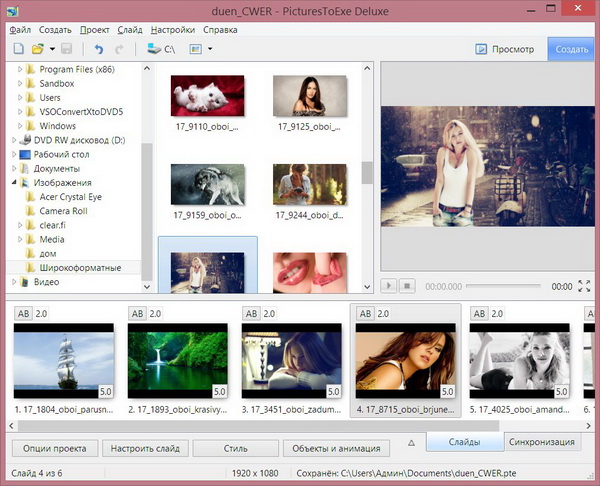Select the clear.fi folder
Screen dimensions: 600x486
coord(52,225)
